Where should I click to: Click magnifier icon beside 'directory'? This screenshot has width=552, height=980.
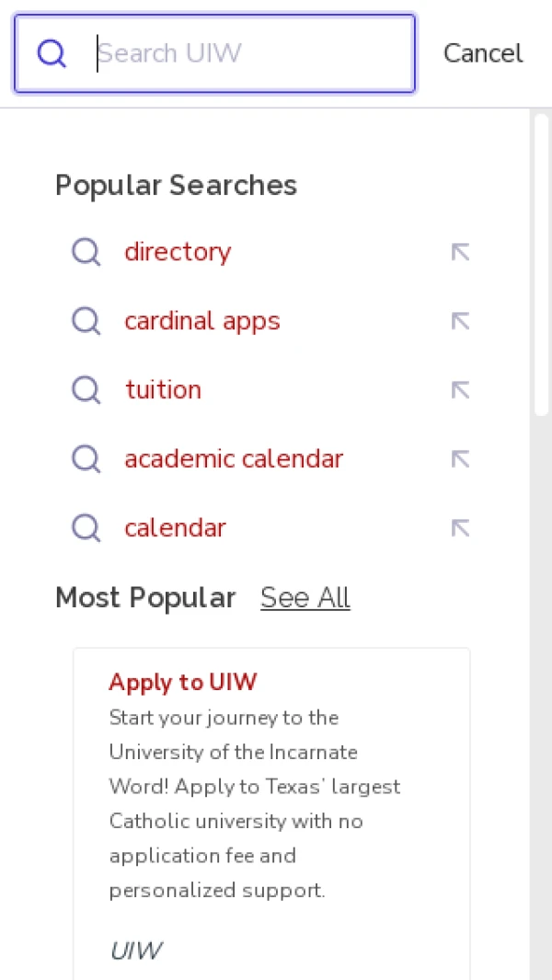[86, 251]
